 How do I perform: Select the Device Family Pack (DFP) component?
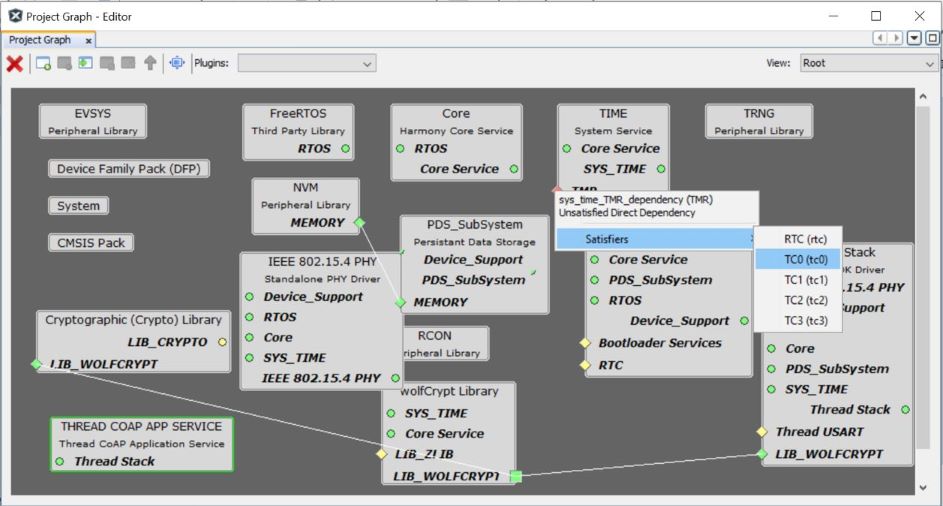(129, 168)
